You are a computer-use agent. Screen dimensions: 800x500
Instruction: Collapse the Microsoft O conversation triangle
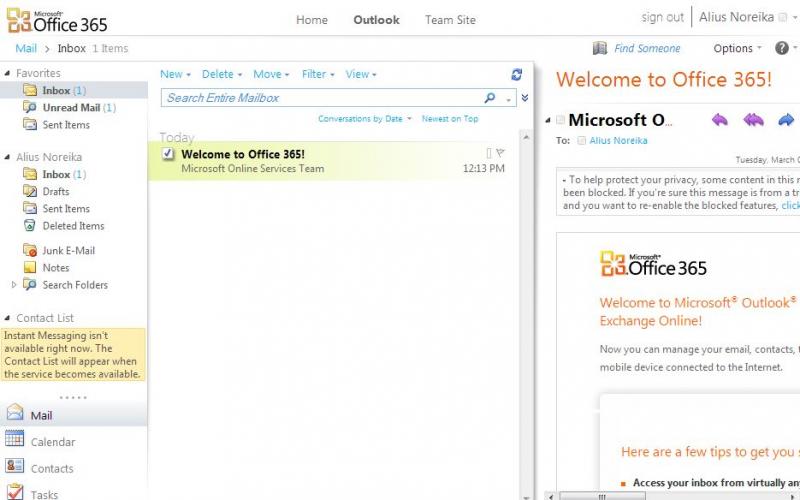[x=548, y=120]
